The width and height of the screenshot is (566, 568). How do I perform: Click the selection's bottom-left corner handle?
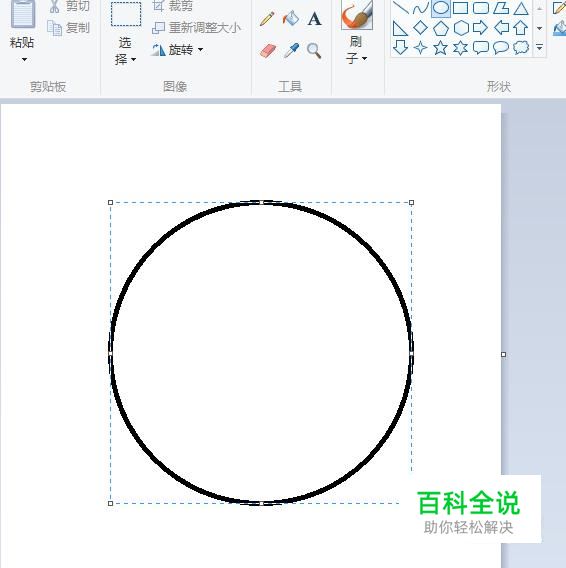click(x=111, y=503)
